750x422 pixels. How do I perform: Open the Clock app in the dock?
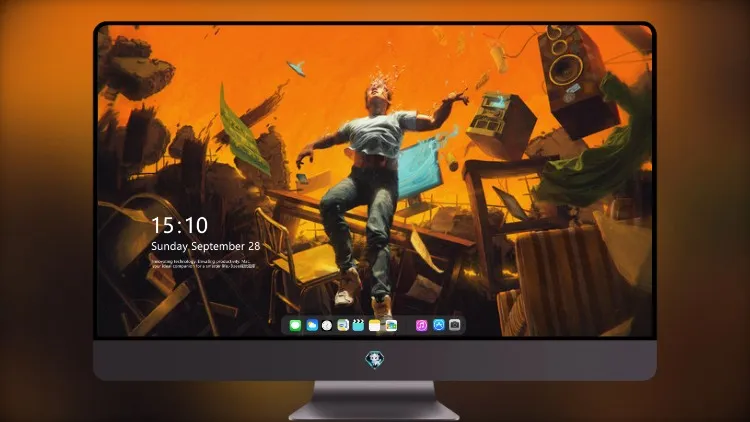[327, 326]
